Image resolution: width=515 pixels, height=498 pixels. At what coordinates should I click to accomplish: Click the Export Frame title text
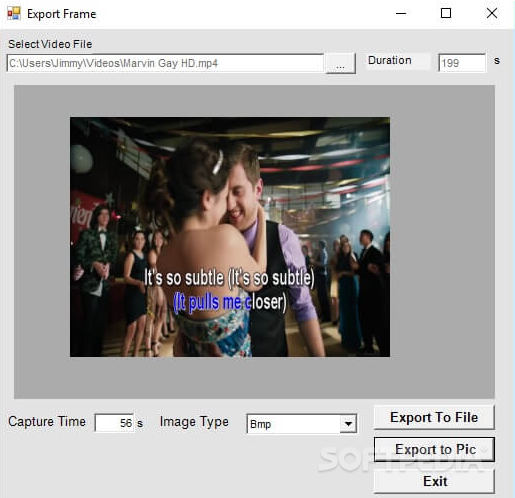point(62,14)
